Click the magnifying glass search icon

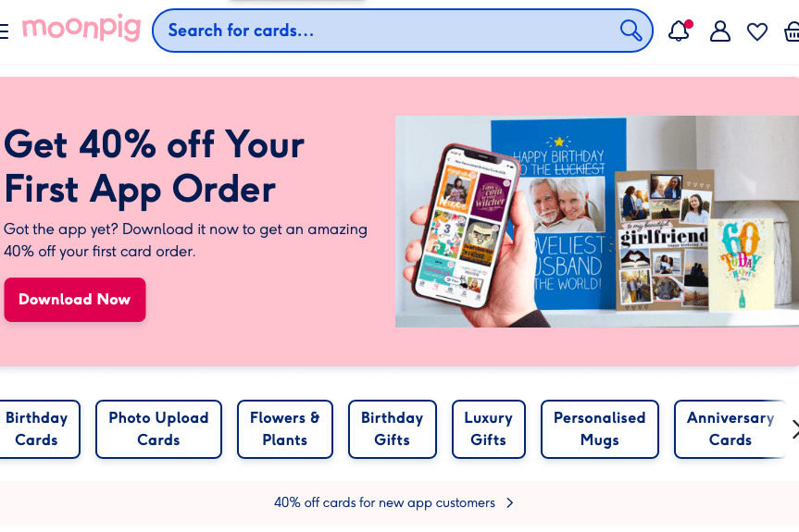click(630, 31)
